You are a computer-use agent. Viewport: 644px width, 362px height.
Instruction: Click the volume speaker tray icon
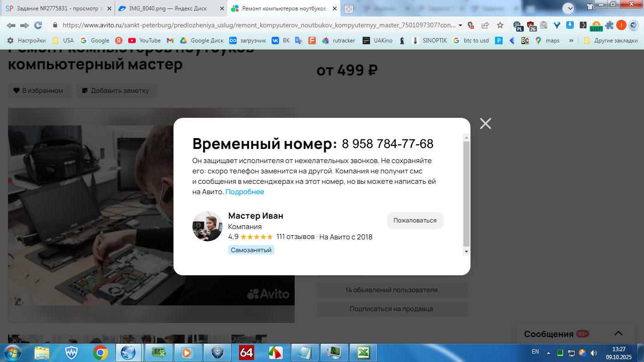coord(593,353)
